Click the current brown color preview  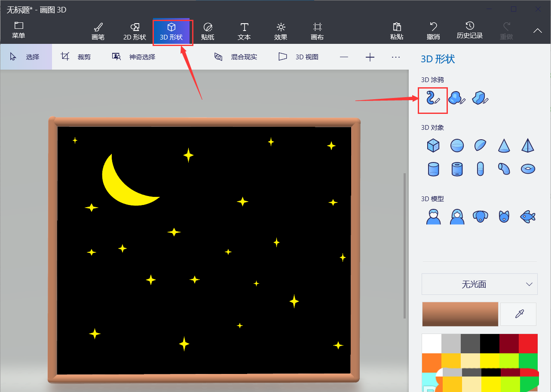coord(460,314)
